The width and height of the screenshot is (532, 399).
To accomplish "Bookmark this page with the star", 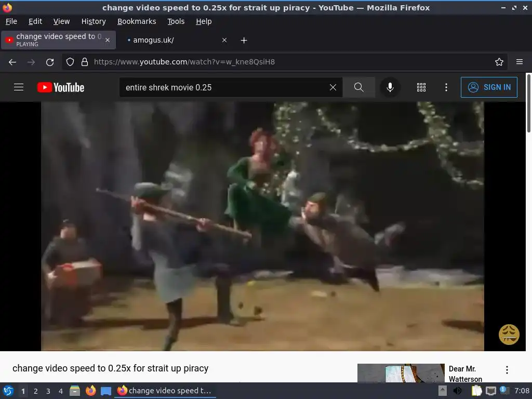I will tap(499, 62).
